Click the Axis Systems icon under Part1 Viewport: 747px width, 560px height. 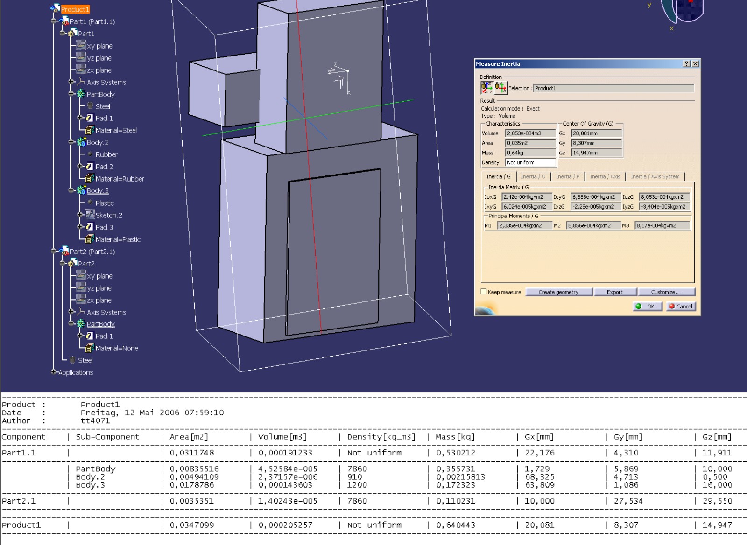point(81,82)
